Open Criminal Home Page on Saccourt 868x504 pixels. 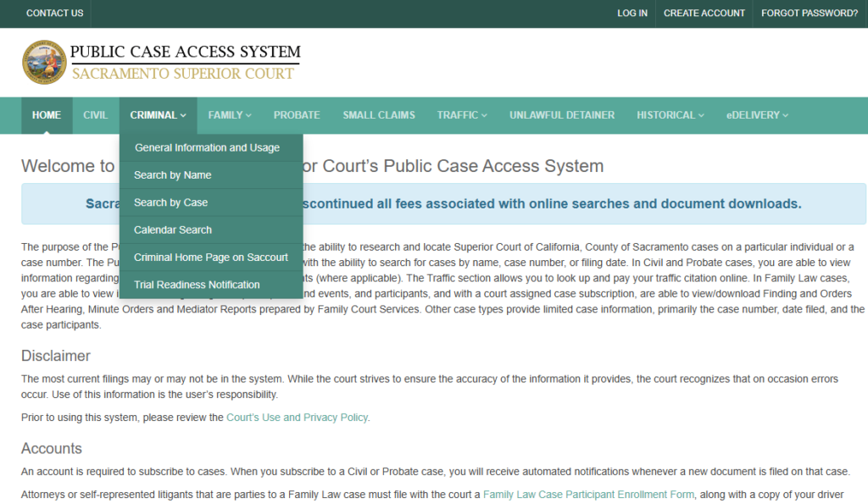(x=211, y=258)
